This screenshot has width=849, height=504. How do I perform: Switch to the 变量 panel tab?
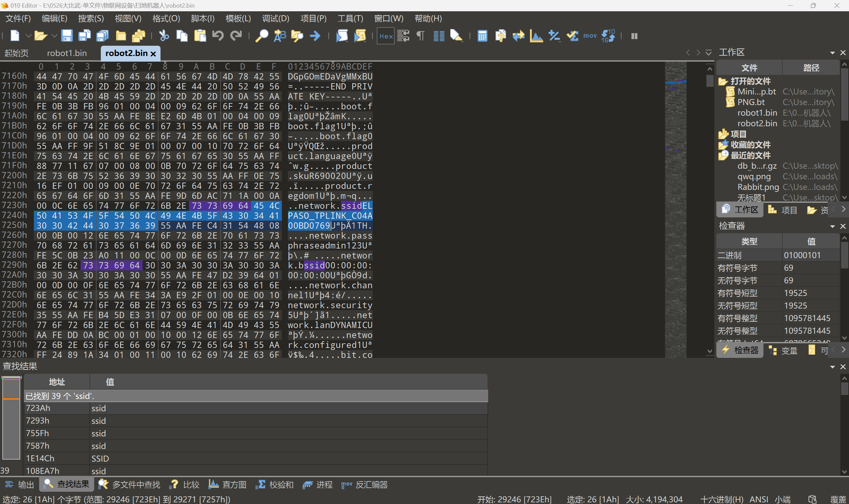coord(783,351)
